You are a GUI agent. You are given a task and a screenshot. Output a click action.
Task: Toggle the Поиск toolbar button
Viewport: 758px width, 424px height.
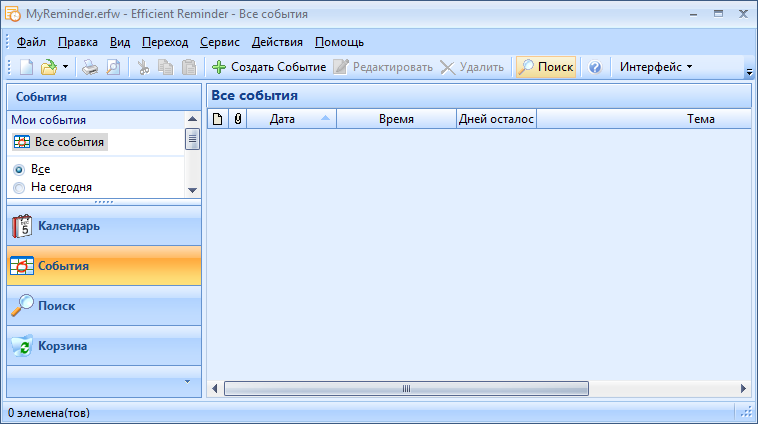(x=546, y=67)
